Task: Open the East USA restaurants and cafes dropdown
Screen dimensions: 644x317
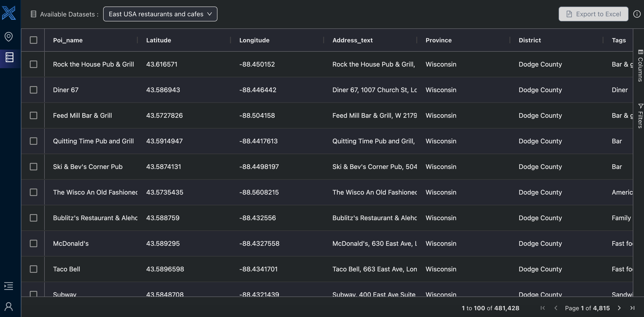Action: coord(160,14)
